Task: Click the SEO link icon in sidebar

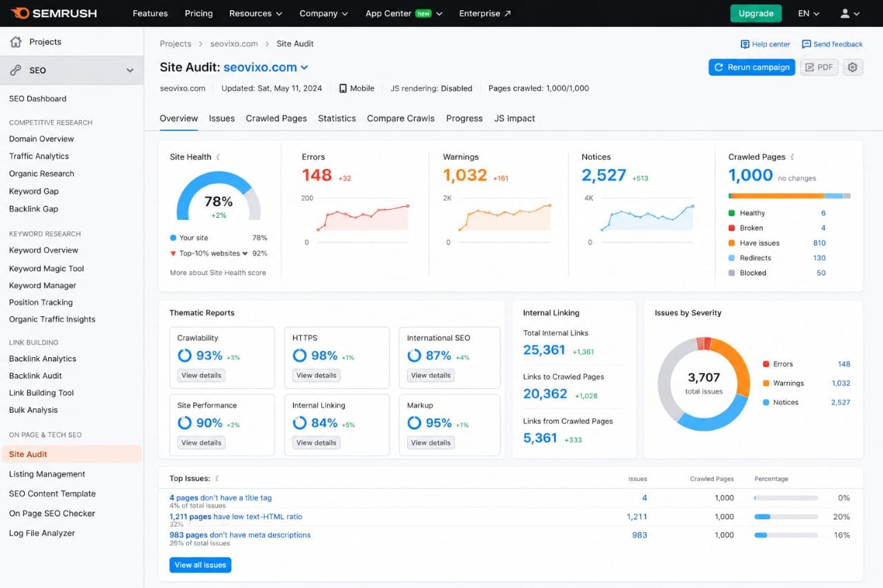Action: [16, 70]
